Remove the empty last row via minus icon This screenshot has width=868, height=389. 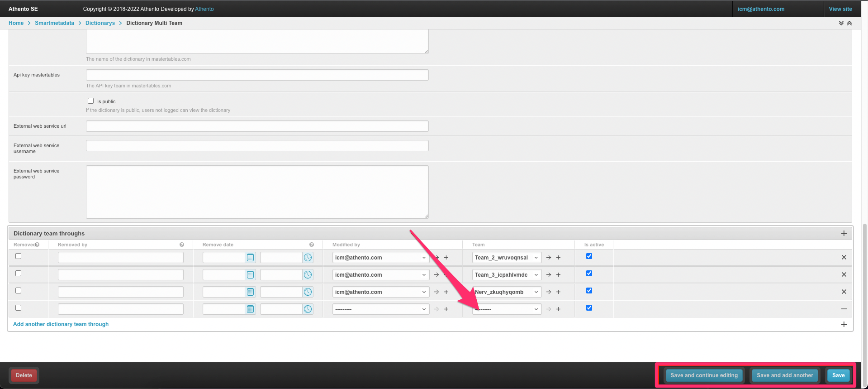(x=844, y=309)
